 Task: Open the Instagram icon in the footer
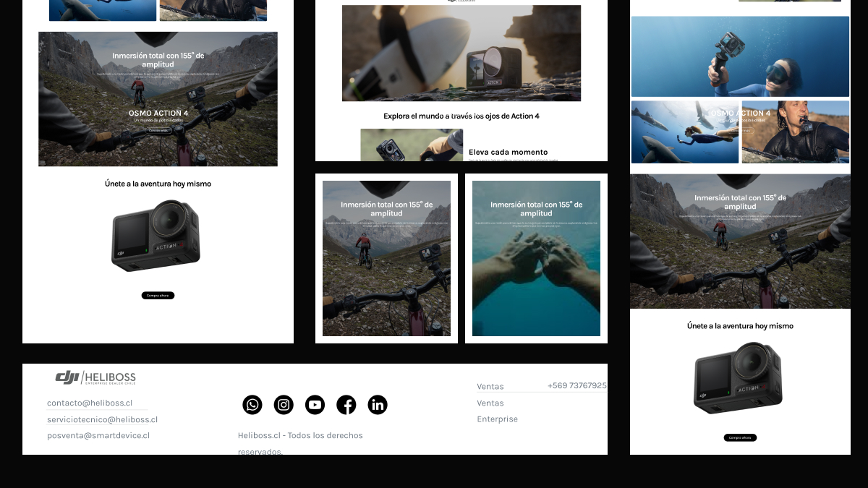click(x=284, y=405)
